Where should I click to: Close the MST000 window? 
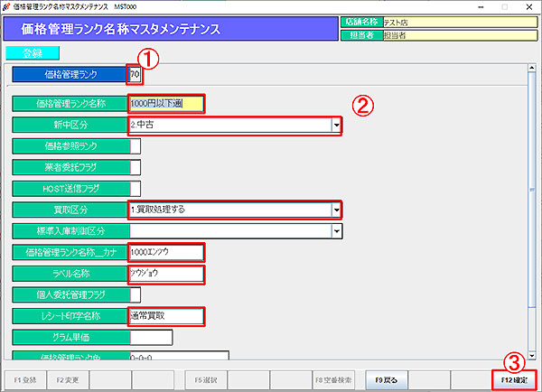coord(529,7)
